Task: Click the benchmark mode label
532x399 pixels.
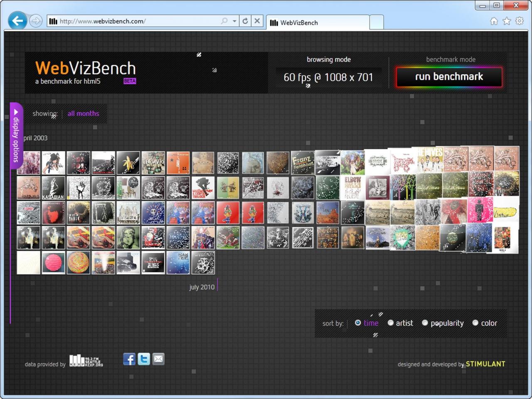Action: pos(451,59)
